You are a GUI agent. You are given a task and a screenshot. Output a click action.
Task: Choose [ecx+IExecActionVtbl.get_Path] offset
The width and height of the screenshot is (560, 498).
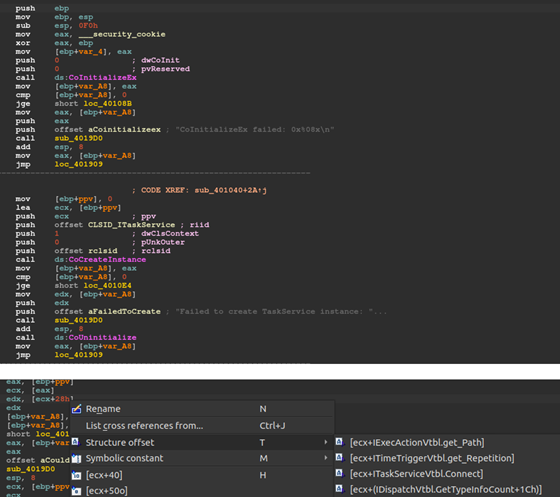tap(417, 442)
